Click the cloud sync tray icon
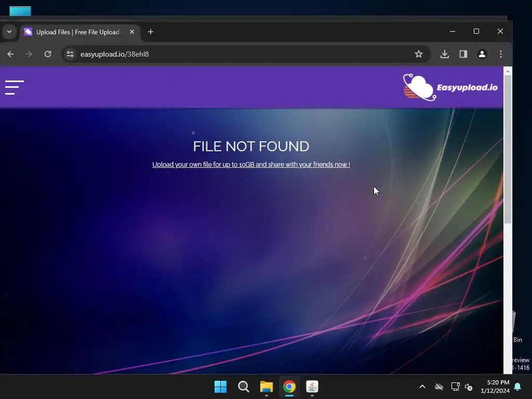The image size is (532, 399). [x=439, y=387]
